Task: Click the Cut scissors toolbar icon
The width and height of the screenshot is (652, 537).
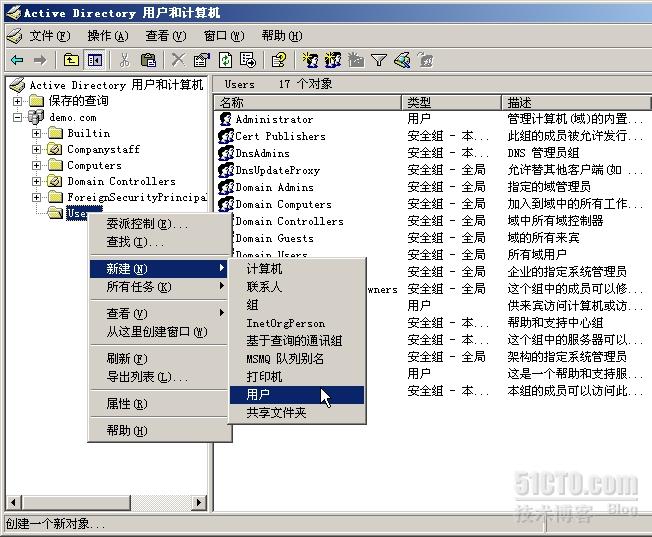Action: [124, 60]
